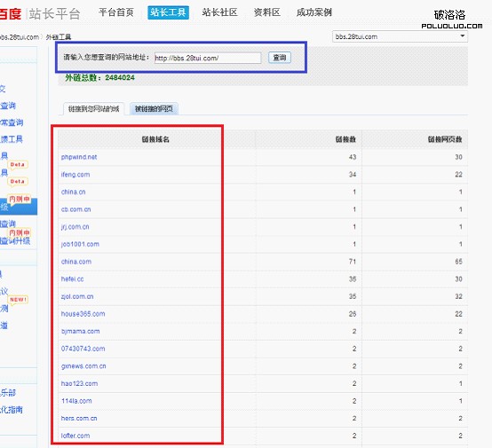Open the hers.com.cn domain link
Screen dimensions: 492x448
coord(79,418)
